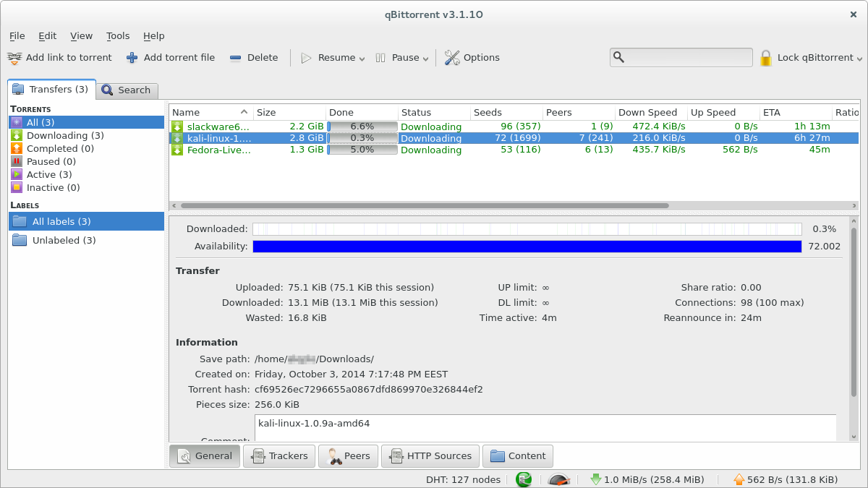Expand the Pause dropdown arrow

tap(425, 59)
